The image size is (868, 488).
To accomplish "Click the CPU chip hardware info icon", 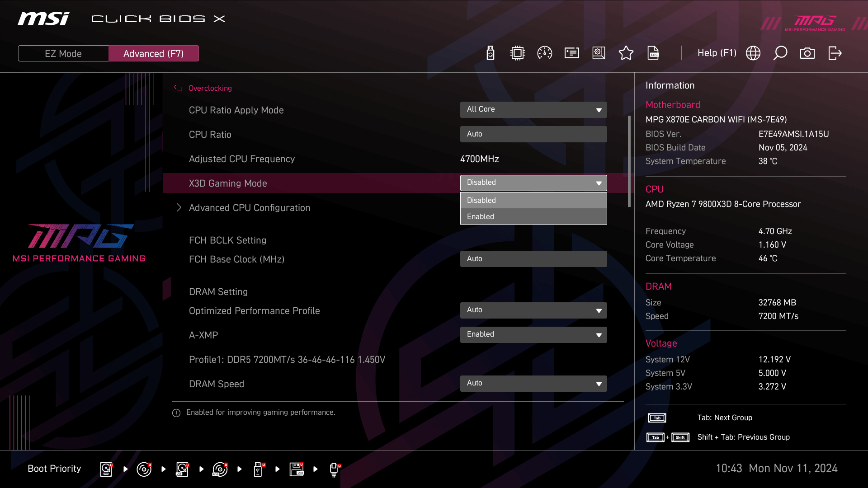I will coord(517,53).
